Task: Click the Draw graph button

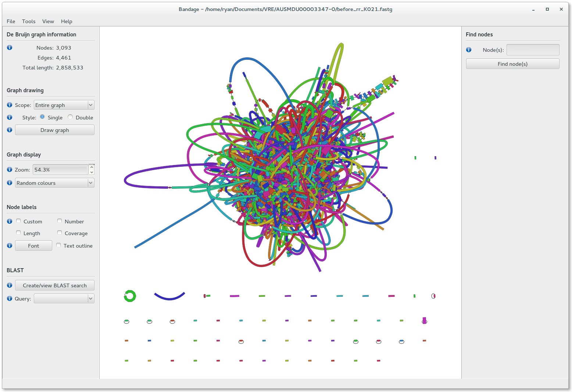Action: pos(54,130)
